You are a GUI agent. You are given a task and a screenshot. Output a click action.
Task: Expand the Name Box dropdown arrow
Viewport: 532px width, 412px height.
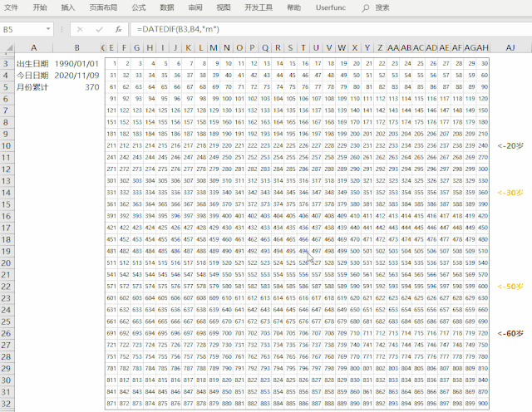click(x=48, y=29)
